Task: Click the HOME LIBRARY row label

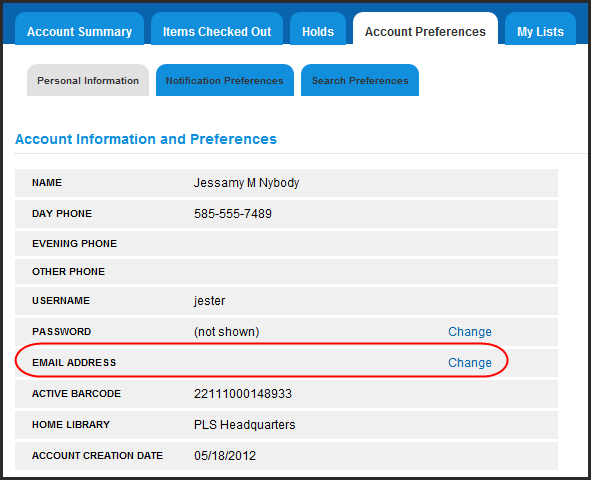Action: coord(71,425)
